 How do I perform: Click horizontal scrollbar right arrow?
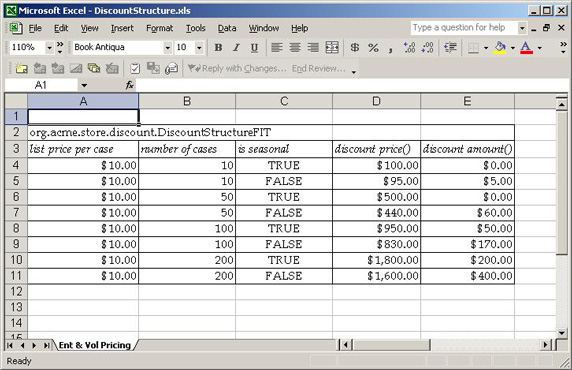(546, 344)
